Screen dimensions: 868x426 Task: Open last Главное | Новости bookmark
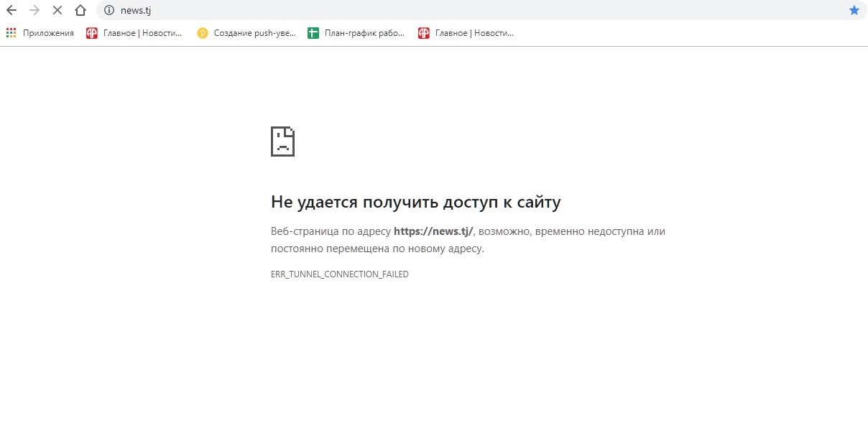point(474,32)
